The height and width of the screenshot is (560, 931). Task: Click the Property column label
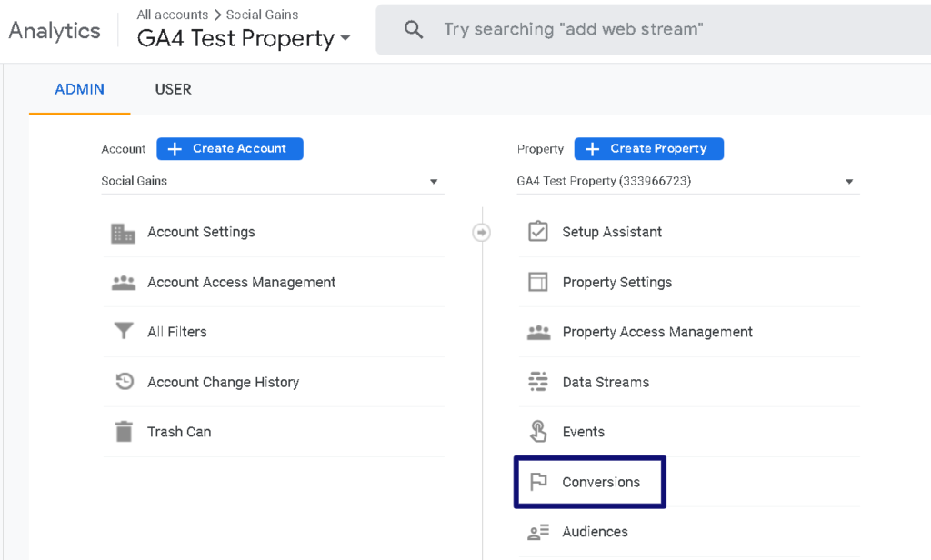tap(540, 149)
